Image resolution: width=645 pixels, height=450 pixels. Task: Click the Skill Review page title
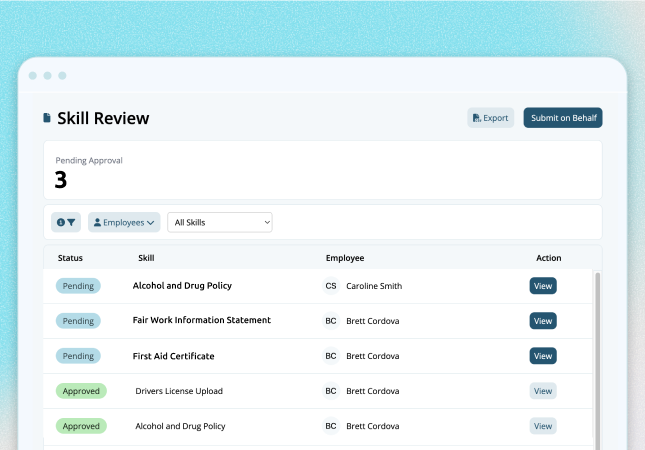pos(103,118)
